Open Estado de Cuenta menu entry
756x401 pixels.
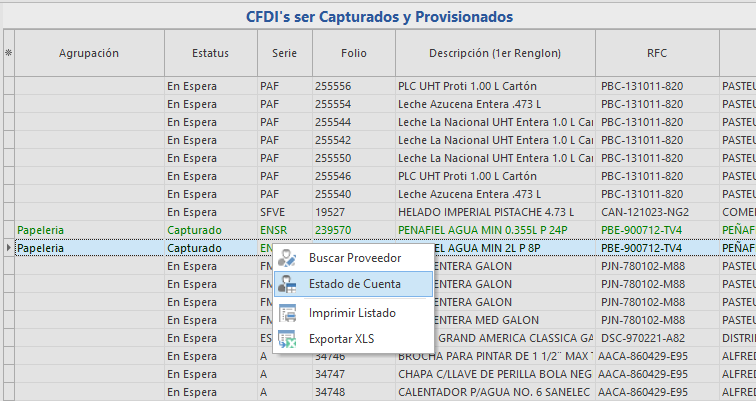point(353,284)
